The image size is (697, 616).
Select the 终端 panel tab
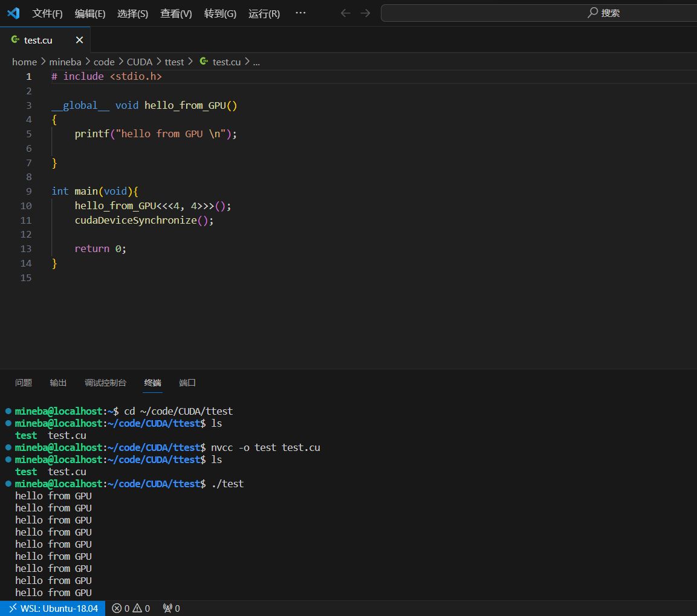point(152,383)
